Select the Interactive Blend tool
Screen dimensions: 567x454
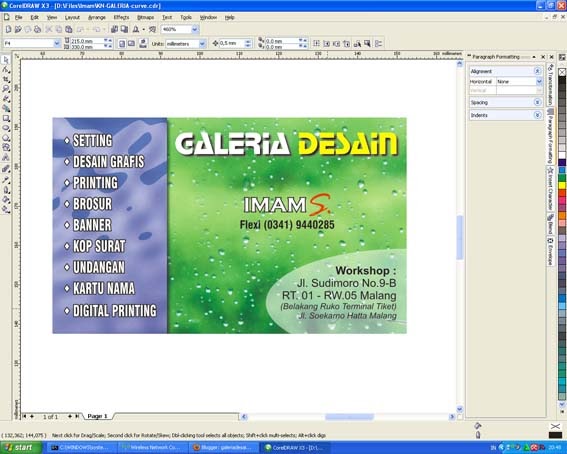6,169
